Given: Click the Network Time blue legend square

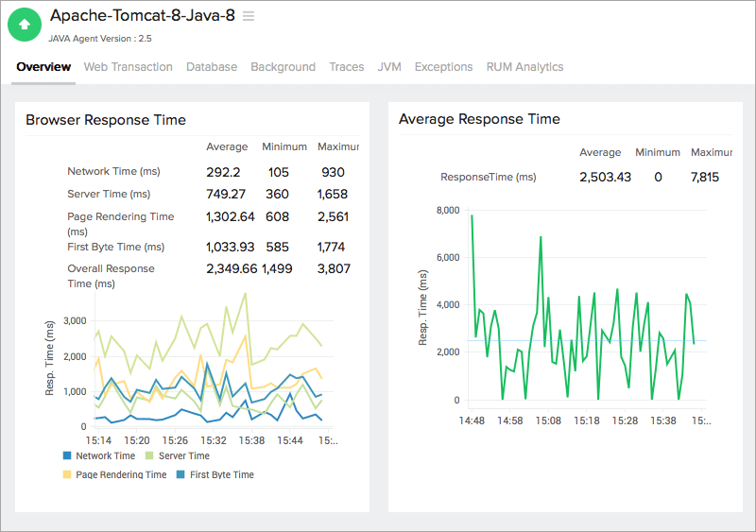Looking at the screenshot, I should point(68,455).
